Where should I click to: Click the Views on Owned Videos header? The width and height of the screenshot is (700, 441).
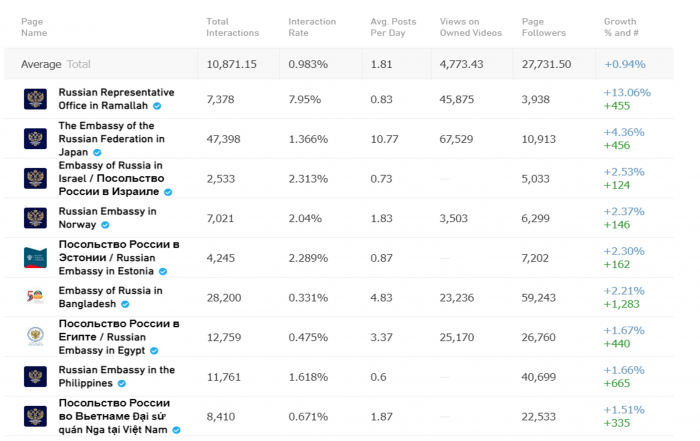(x=471, y=27)
